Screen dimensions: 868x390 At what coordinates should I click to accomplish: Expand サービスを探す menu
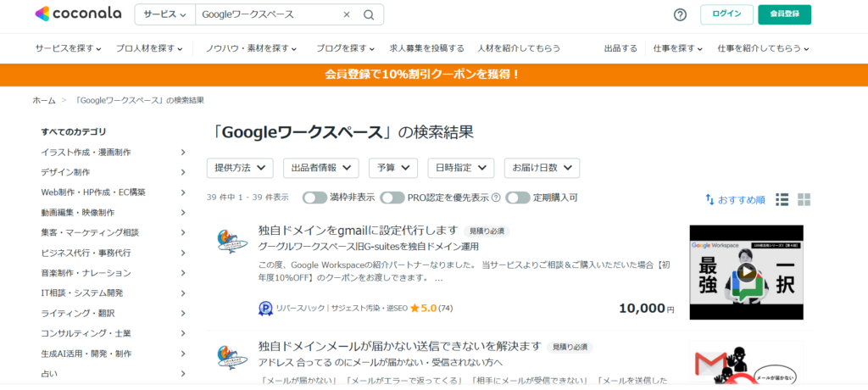69,49
